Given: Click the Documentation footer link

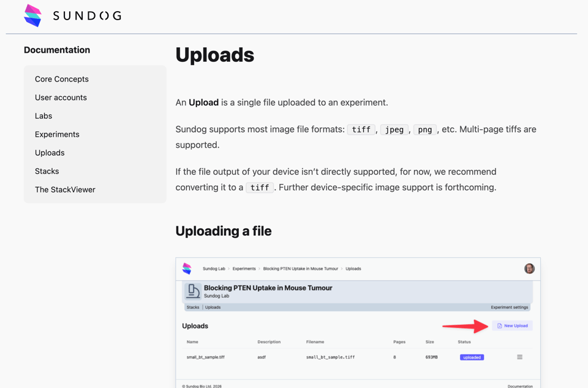Looking at the screenshot, I should tap(520, 386).
